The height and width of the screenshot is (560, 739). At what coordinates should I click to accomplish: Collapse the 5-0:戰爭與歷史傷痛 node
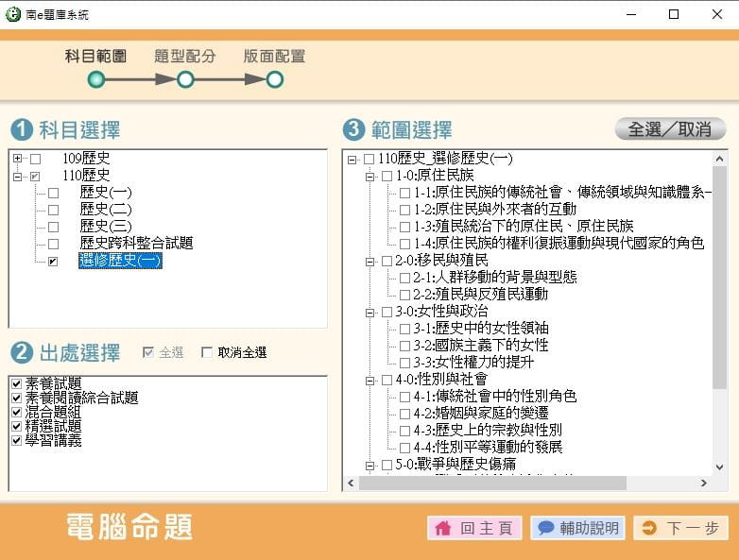[x=369, y=466]
